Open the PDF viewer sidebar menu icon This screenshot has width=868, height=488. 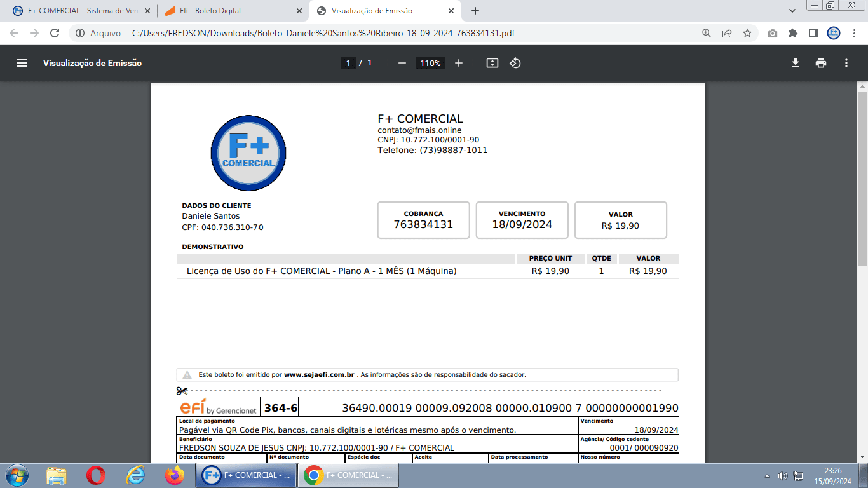click(22, 63)
